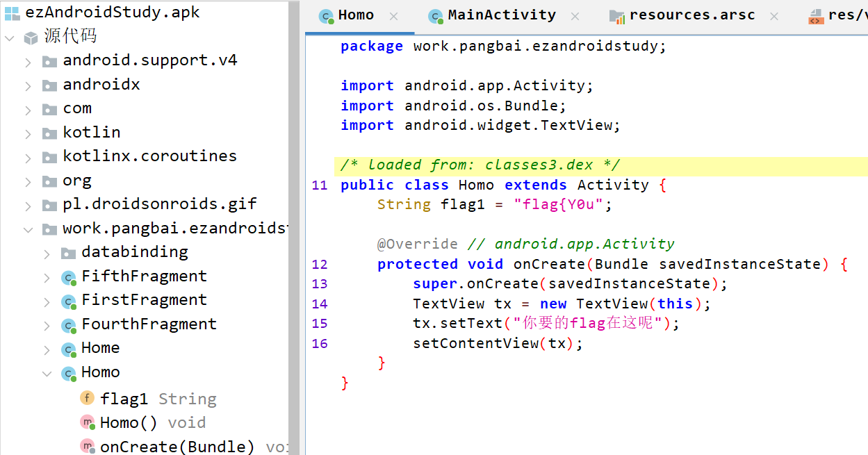Click the resources.arsc tab icon
Screen dimensions: 868x455
[x=616, y=16]
